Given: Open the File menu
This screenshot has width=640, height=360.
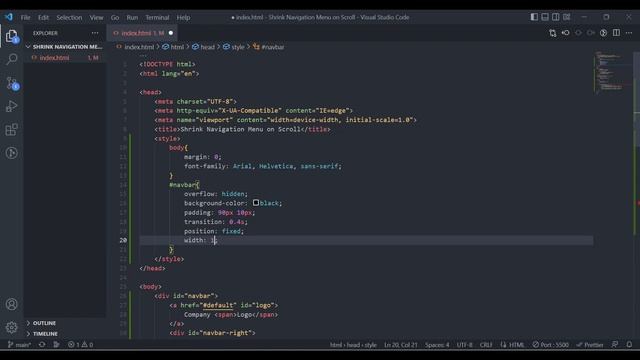Looking at the screenshot, I should click(x=26, y=18).
